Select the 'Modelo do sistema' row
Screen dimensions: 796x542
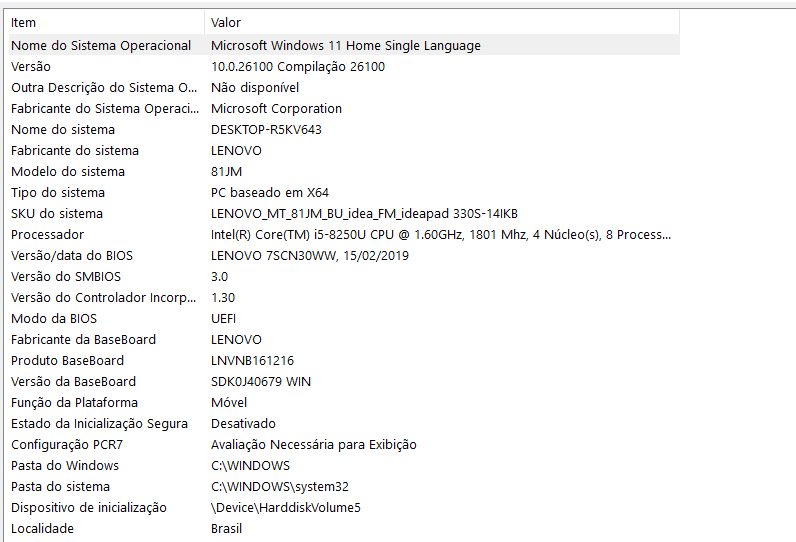pos(344,172)
